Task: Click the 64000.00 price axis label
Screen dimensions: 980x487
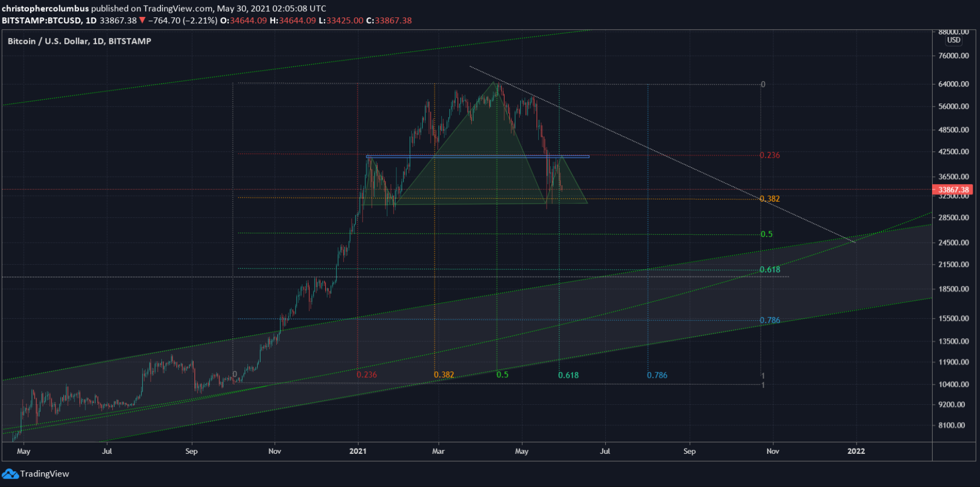Action: [954, 84]
